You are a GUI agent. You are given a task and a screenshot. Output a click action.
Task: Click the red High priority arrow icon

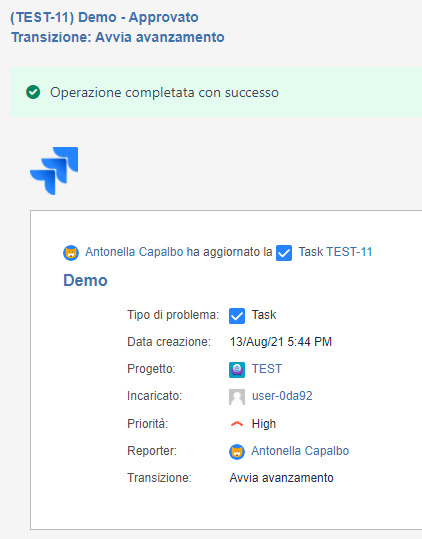[237, 424]
